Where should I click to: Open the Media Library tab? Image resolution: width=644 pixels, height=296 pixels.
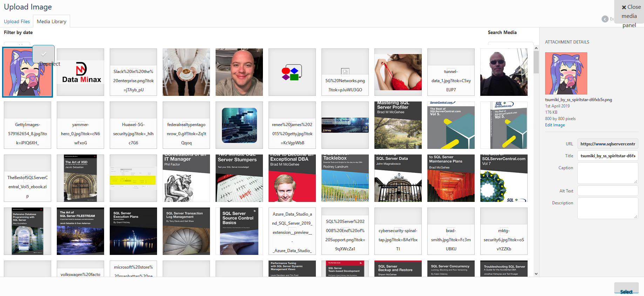[52, 21]
